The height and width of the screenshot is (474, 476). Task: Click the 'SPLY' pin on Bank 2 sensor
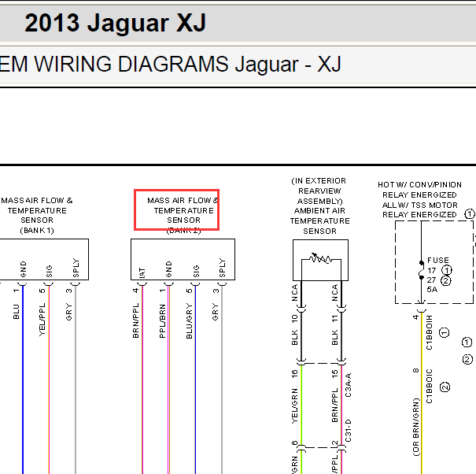tap(222, 268)
